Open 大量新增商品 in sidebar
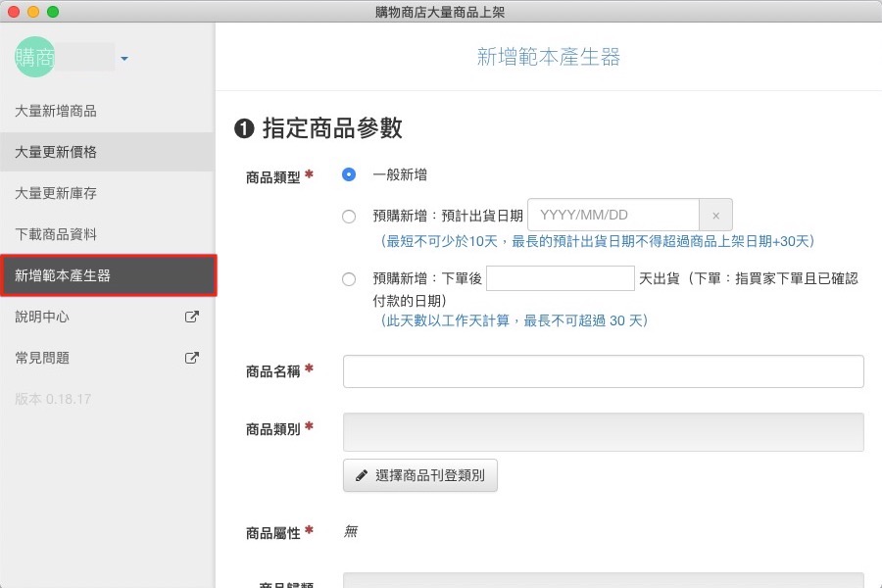Viewport: 882px width, 588px height. click(56, 111)
